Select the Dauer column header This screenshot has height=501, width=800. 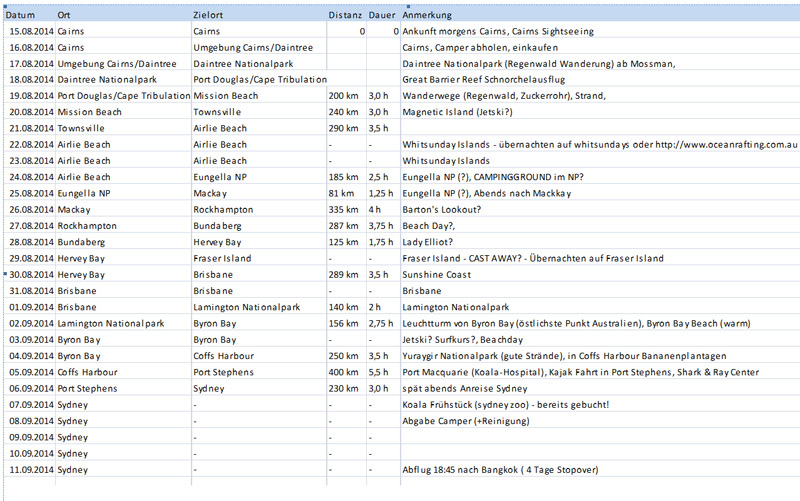click(x=382, y=15)
